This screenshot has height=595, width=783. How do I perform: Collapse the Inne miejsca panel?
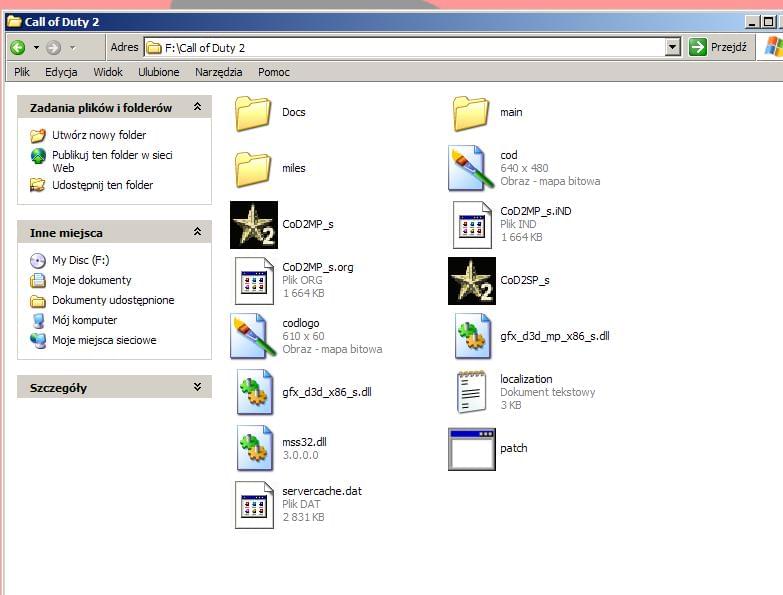coord(197,232)
